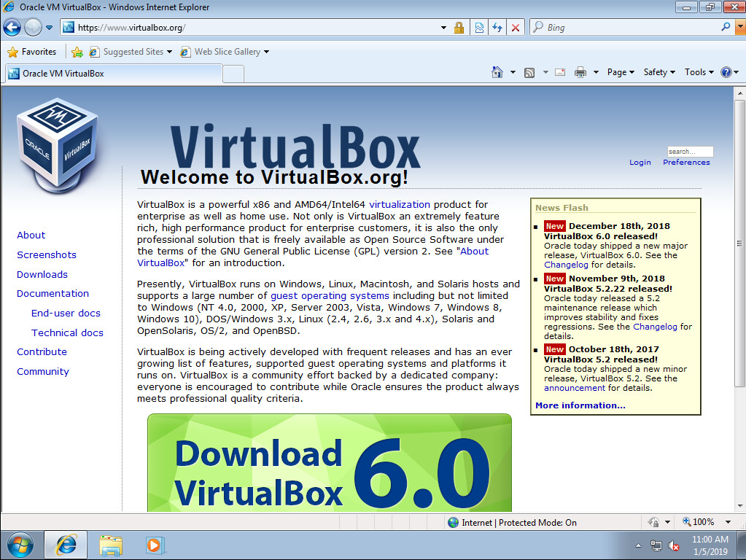
Task: Follow the virtualization link in the intro
Action: click(x=400, y=205)
